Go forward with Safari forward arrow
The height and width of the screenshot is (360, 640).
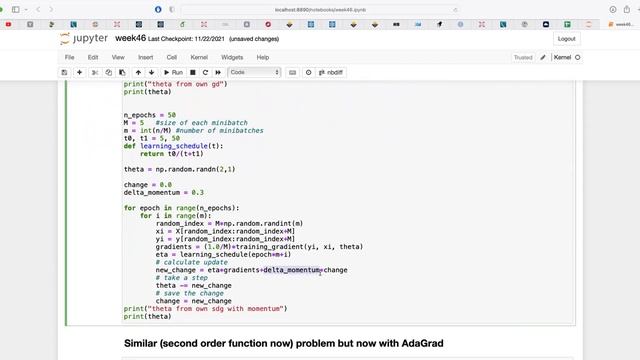[51, 9]
